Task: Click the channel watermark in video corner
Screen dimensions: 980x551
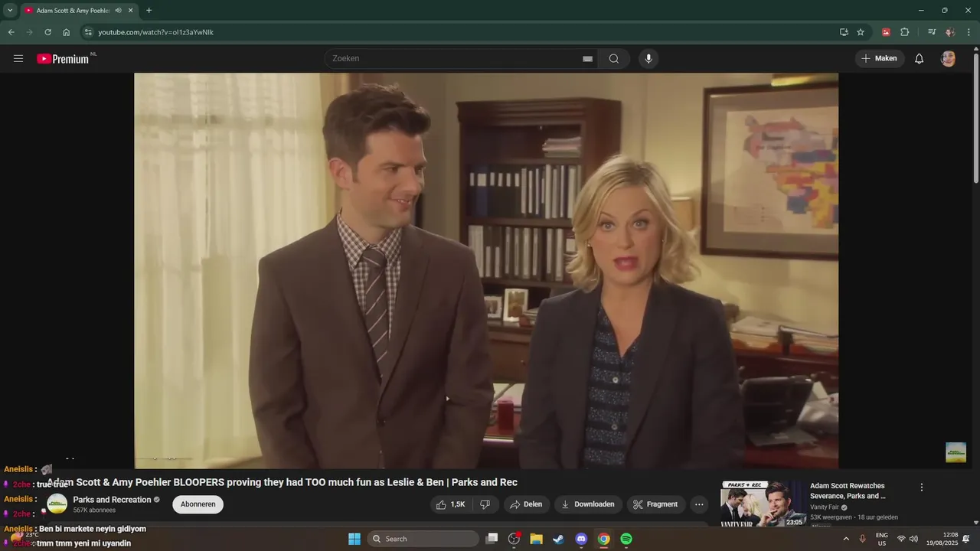Action: tap(955, 452)
